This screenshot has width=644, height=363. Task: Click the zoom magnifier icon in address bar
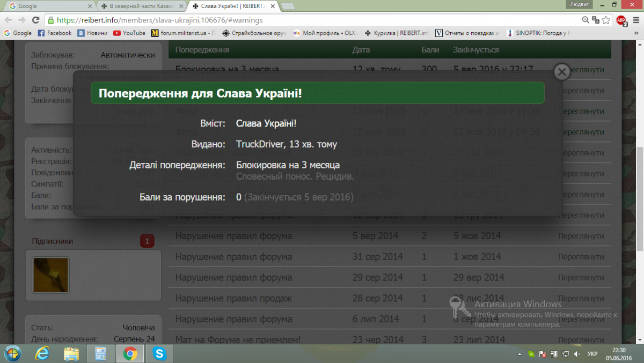tap(586, 20)
